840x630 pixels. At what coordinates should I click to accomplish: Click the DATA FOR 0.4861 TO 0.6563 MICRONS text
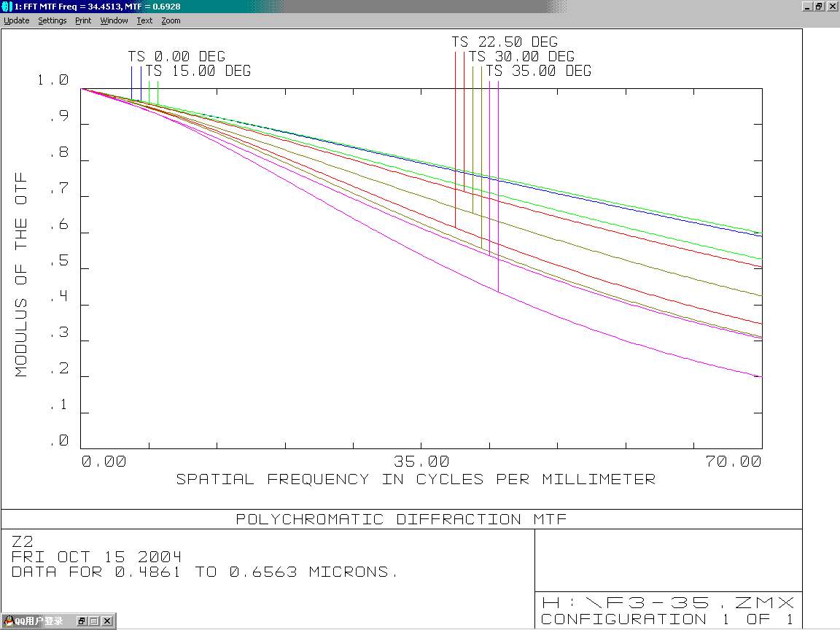point(205,572)
